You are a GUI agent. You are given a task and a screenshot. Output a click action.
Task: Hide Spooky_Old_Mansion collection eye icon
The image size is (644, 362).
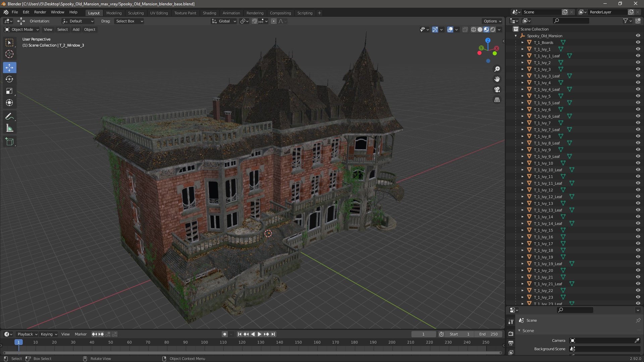point(638,36)
